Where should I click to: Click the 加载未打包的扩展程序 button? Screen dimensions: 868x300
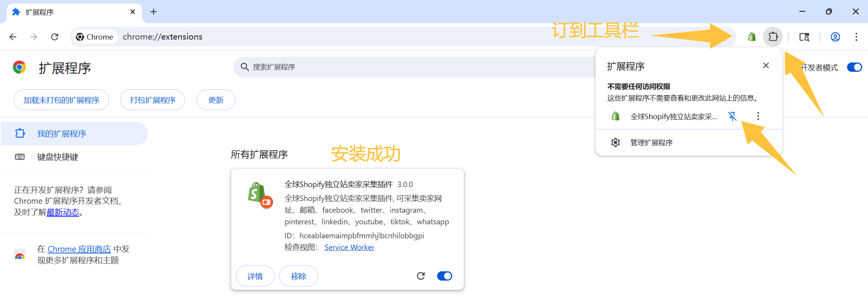coord(61,100)
